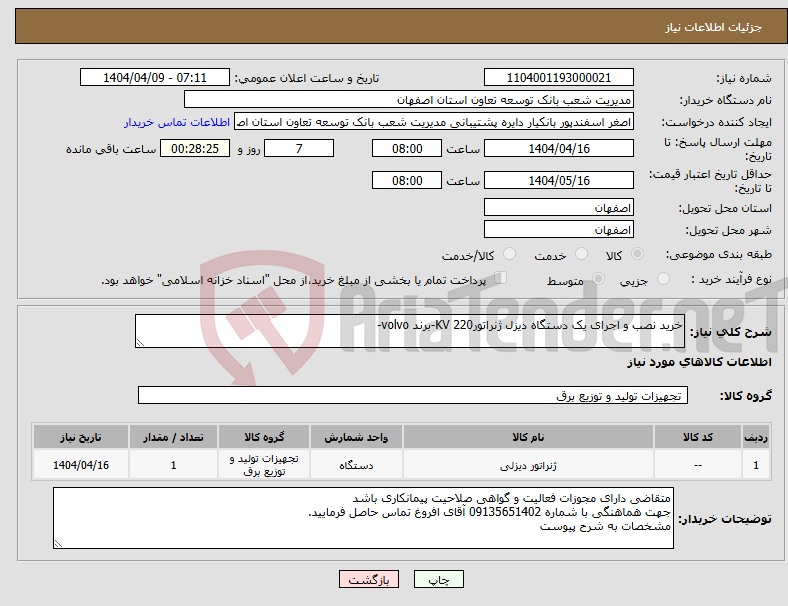The image size is (788, 606).
Task: Click the announcement date field 1404/04/09 - 07:11
Action: coord(155,77)
